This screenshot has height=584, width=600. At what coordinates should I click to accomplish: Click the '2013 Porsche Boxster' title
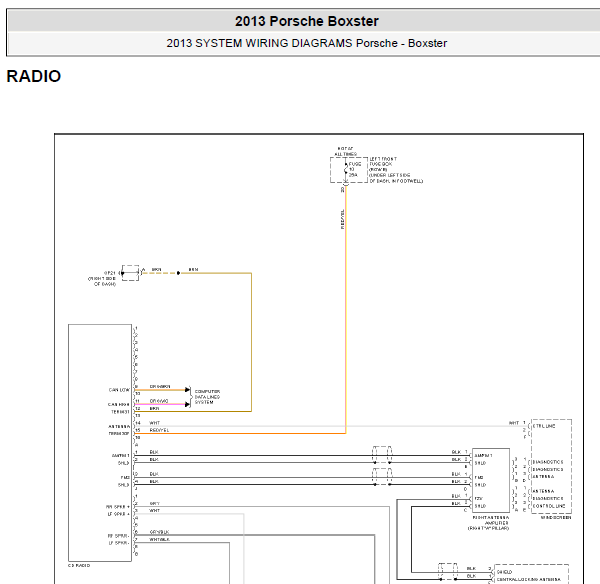307,21
